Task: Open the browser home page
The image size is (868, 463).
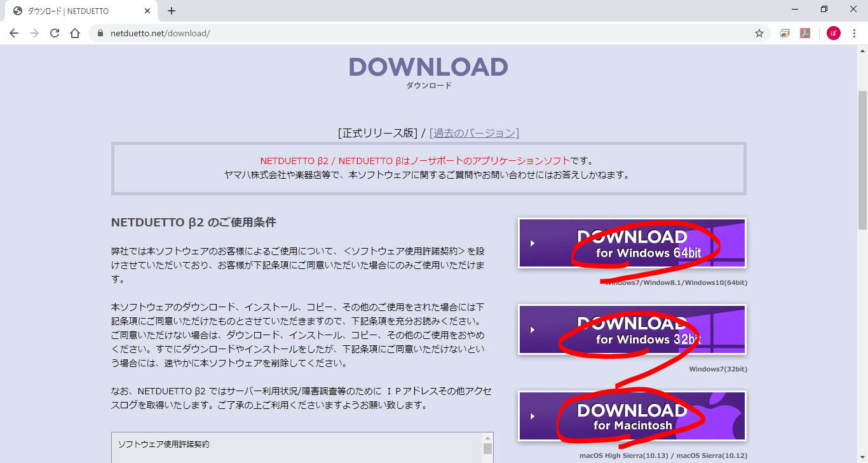Action: [x=75, y=33]
